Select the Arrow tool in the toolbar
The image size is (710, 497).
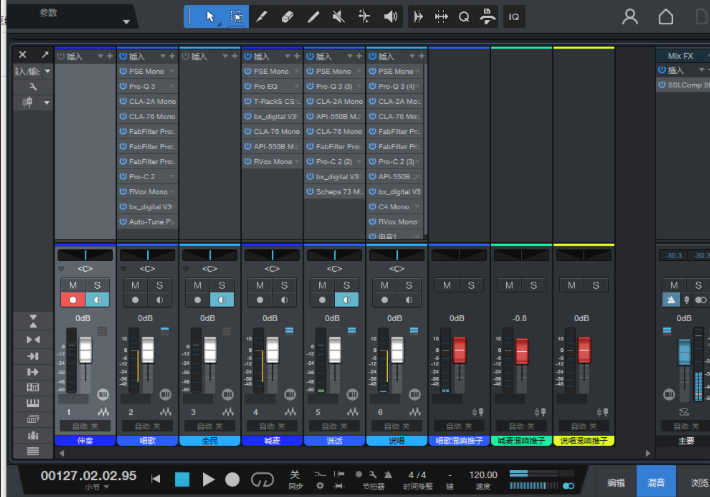pyautogui.click(x=210, y=17)
